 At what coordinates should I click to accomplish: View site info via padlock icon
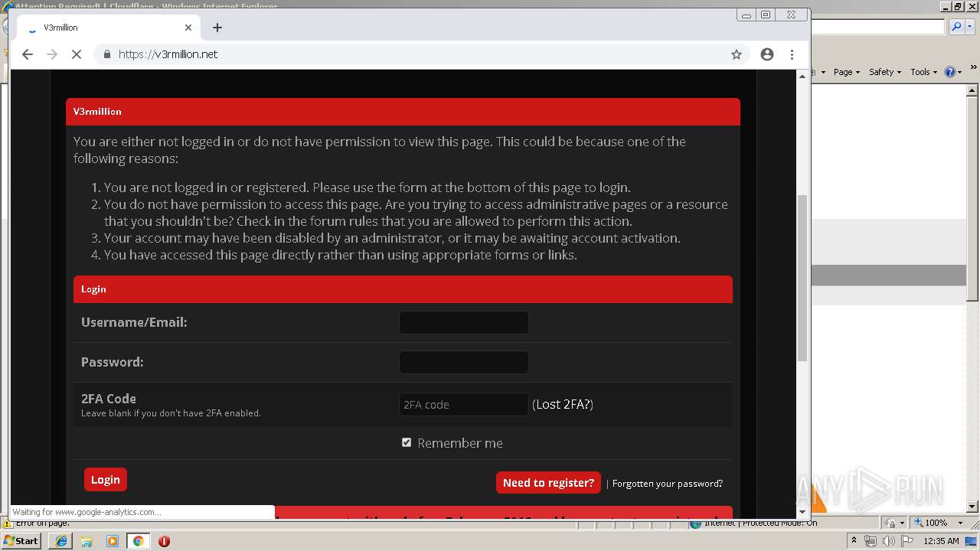(106, 54)
